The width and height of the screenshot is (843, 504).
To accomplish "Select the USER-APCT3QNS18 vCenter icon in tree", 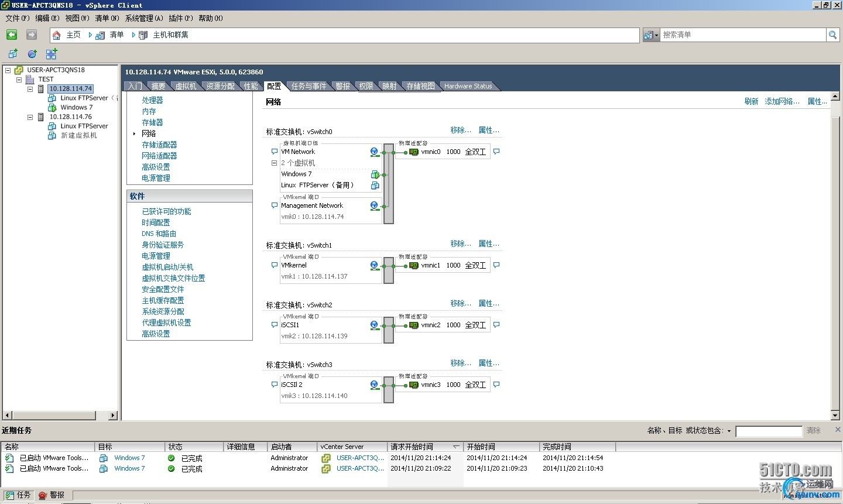I will 19,70.
